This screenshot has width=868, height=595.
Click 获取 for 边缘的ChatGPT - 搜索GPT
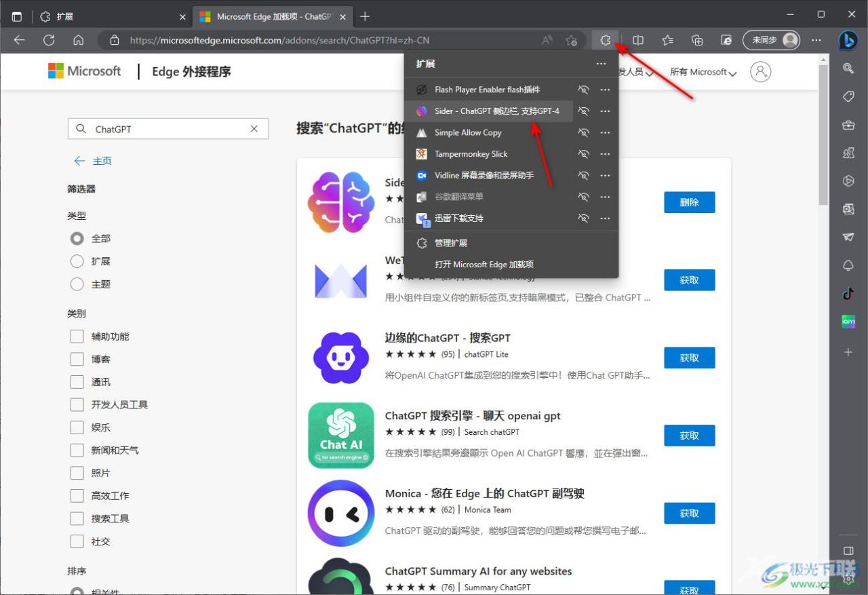689,358
